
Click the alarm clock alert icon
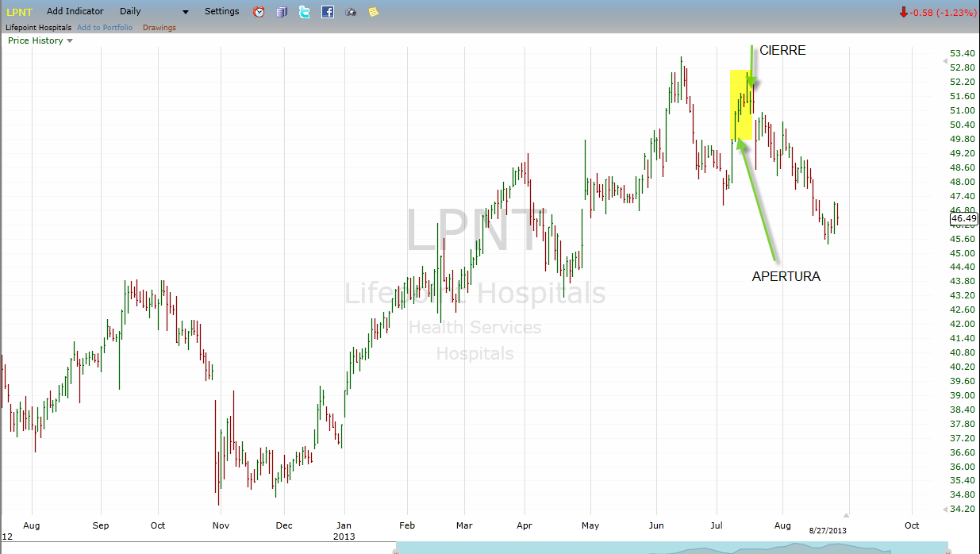tap(259, 12)
